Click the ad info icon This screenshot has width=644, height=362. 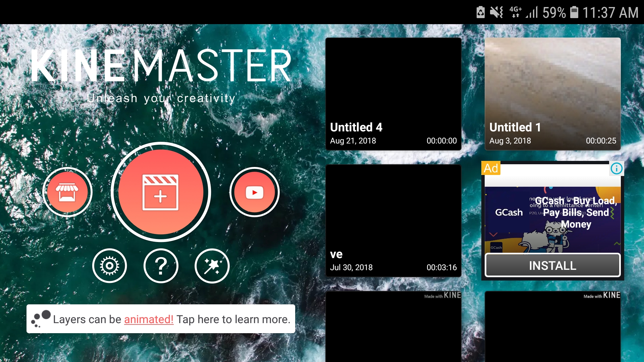pyautogui.click(x=616, y=168)
